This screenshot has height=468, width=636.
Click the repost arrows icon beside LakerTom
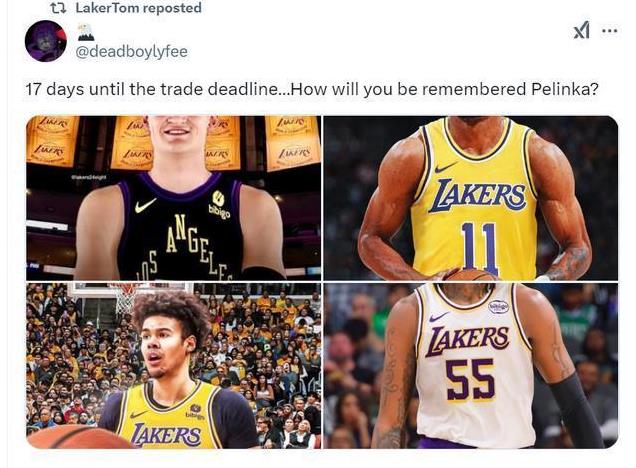[58, 8]
